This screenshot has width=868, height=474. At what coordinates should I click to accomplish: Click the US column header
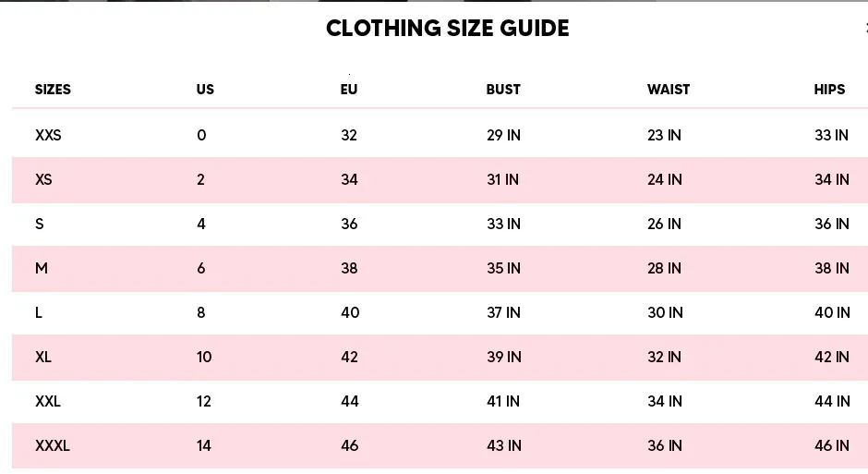(205, 90)
